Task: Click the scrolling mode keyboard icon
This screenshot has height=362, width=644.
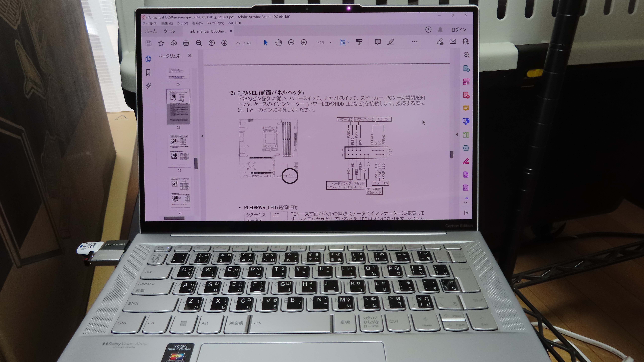Action: coord(359,42)
